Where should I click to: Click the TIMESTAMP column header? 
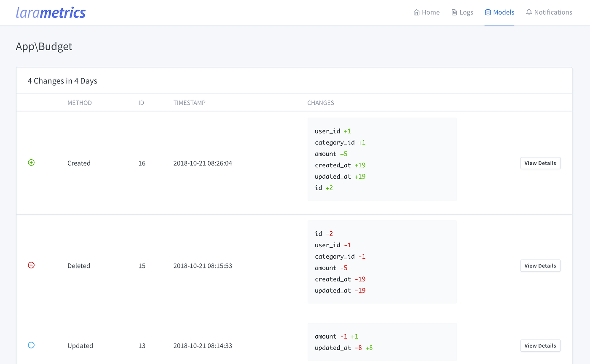click(x=189, y=102)
